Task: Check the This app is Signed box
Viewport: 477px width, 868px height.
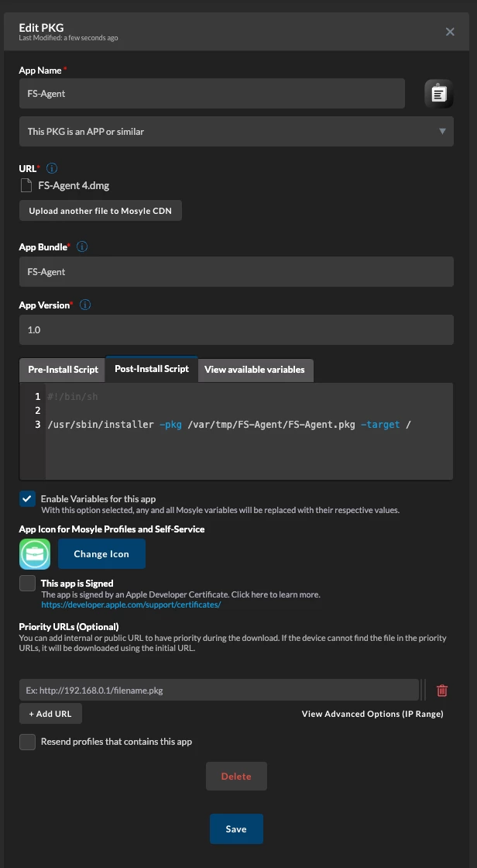Action: 28,583
